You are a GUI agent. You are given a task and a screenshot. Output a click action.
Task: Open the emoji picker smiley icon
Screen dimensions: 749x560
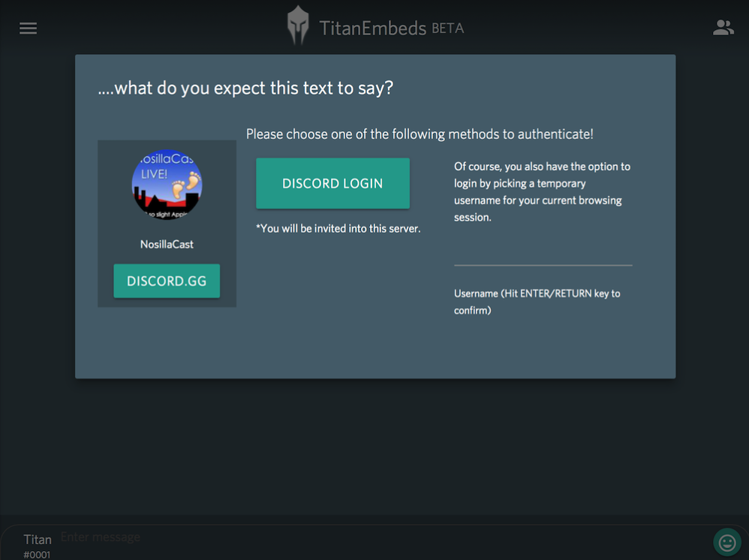pyautogui.click(x=726, y=541)
